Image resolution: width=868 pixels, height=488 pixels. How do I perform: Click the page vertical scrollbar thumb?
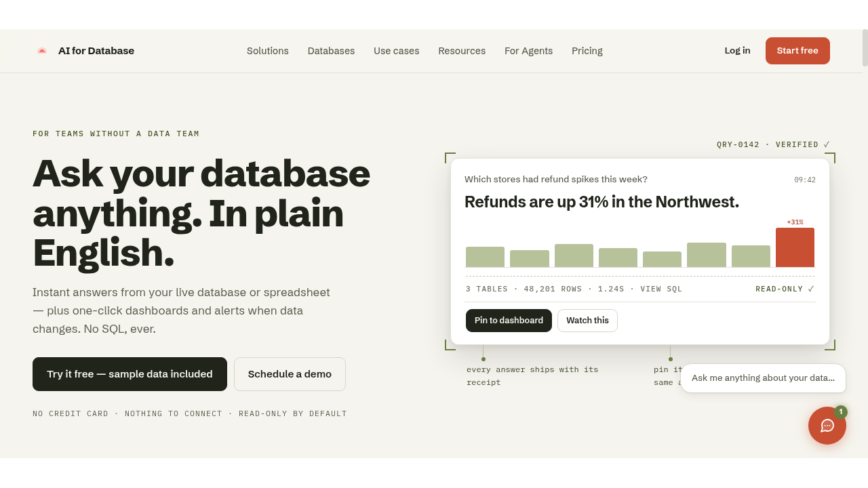[x=865, y=47]
